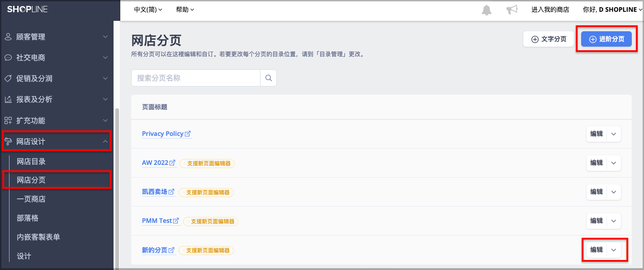Viewport: 644px width, 270px height.
Task: Select 一页商店 in the sidebar
Action: tap(31, 199)
